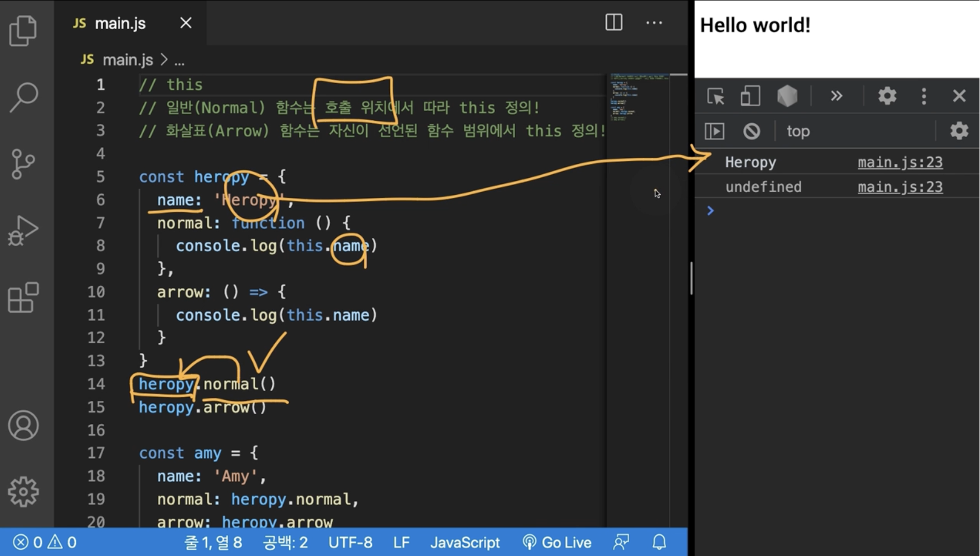
Task: Click 'const amy' declaration on line 17
Action: [x=180, y=453]
